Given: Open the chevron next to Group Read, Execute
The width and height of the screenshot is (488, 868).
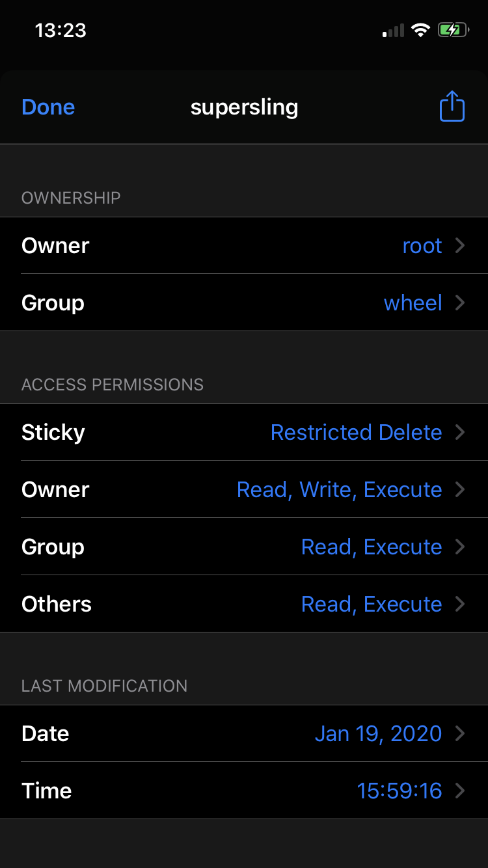Looking at the screenshot, I should (x=460, y=547).
